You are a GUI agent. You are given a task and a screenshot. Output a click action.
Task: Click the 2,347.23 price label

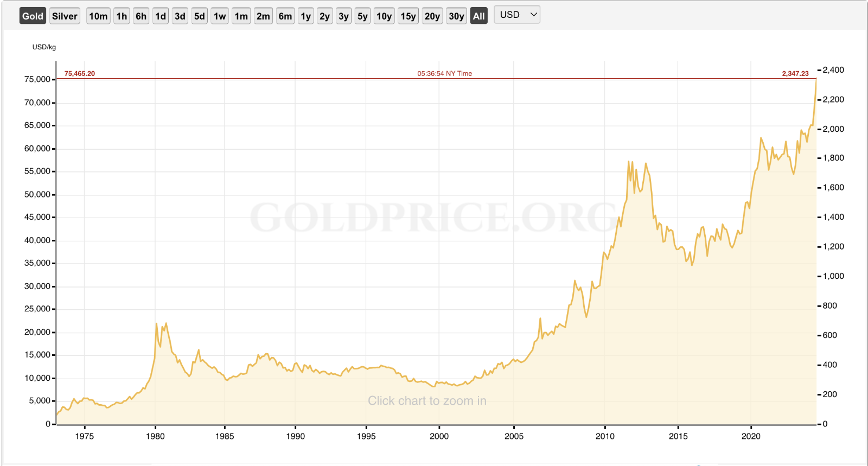click(x=795, y=73)
